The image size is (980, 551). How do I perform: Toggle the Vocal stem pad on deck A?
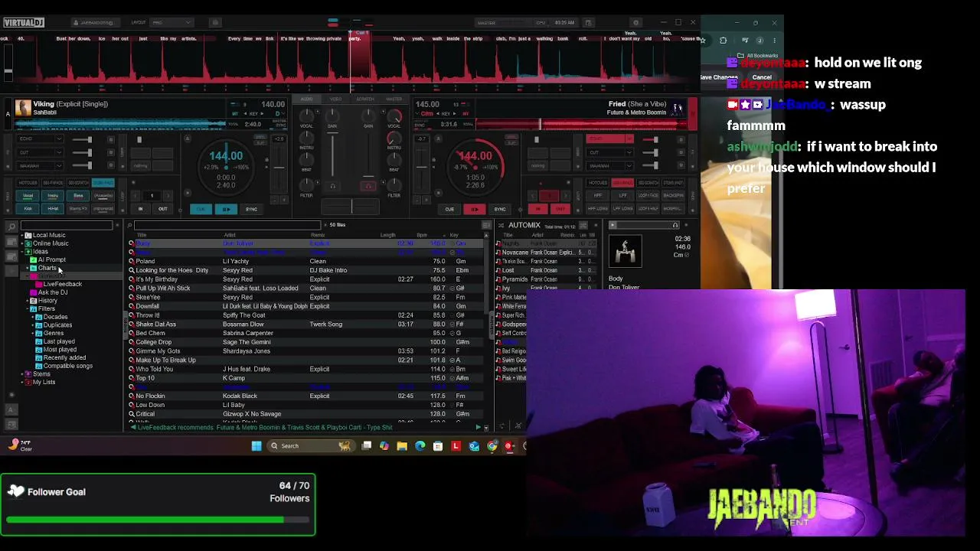(28, 196)
